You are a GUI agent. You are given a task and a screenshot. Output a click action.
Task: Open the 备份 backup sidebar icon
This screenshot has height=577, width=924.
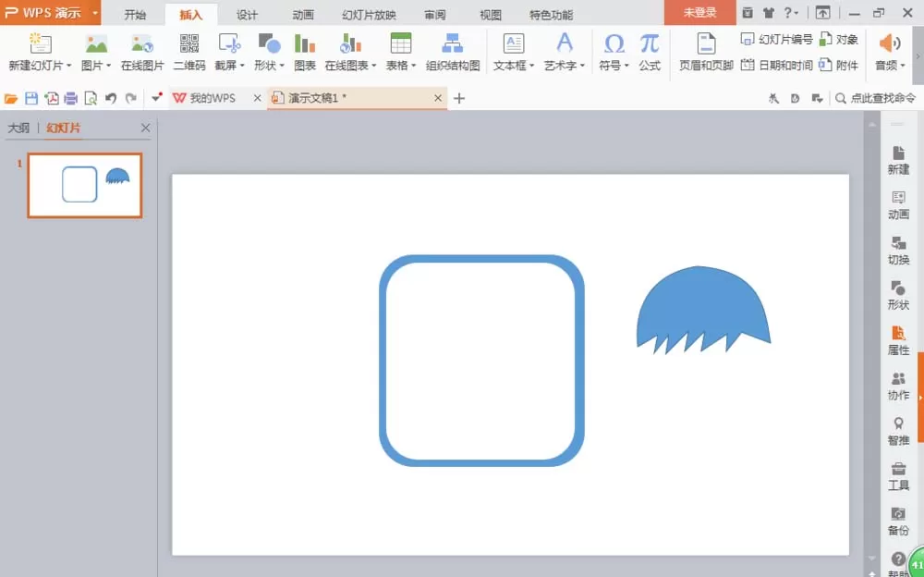[898, 521]
